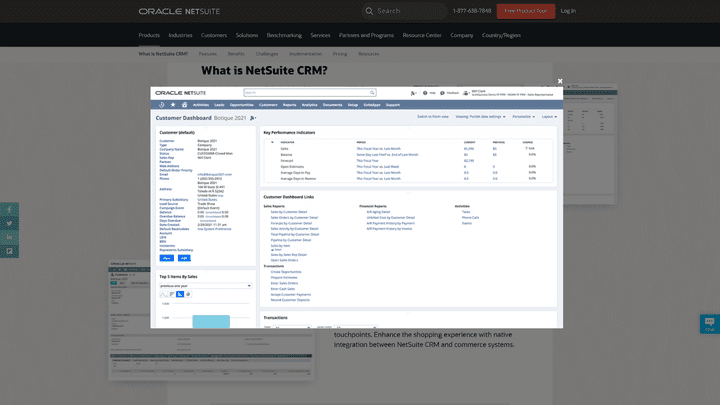
Task: Open Phone Calls activities link
Action: 470,218
